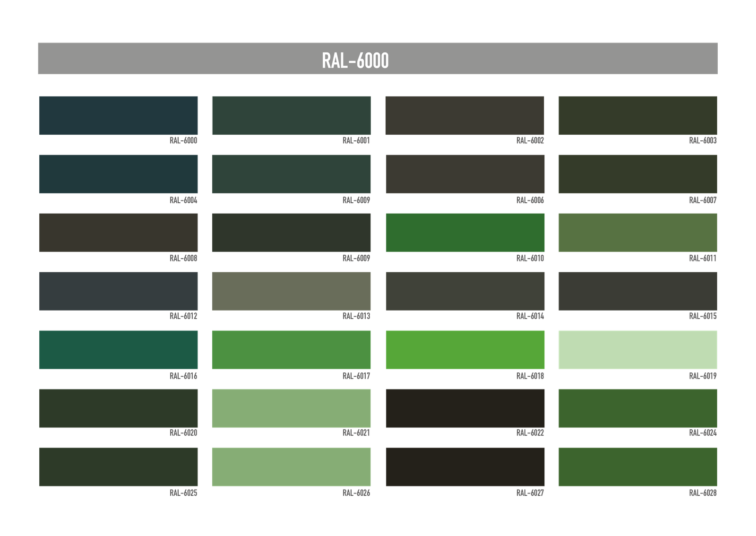Select the RAL-6008 brown-green swatch
This screenshot has height=536, width=756.
click(x=118, y=233)
